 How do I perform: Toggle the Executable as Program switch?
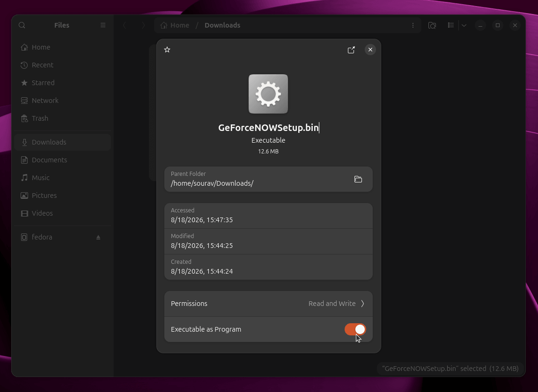point(355,329)
